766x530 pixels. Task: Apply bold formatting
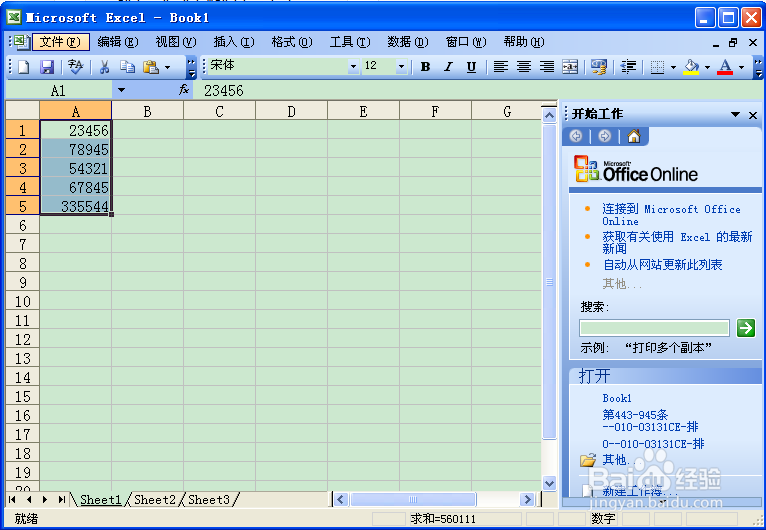(x=425, y=67)
